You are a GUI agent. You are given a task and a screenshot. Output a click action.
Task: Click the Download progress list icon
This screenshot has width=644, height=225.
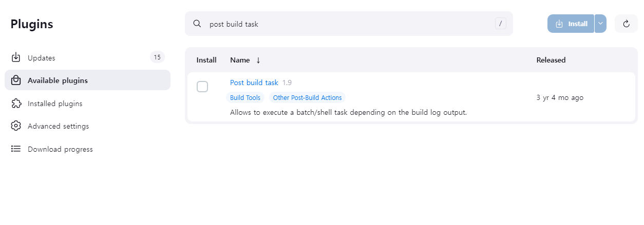(16, 149)
